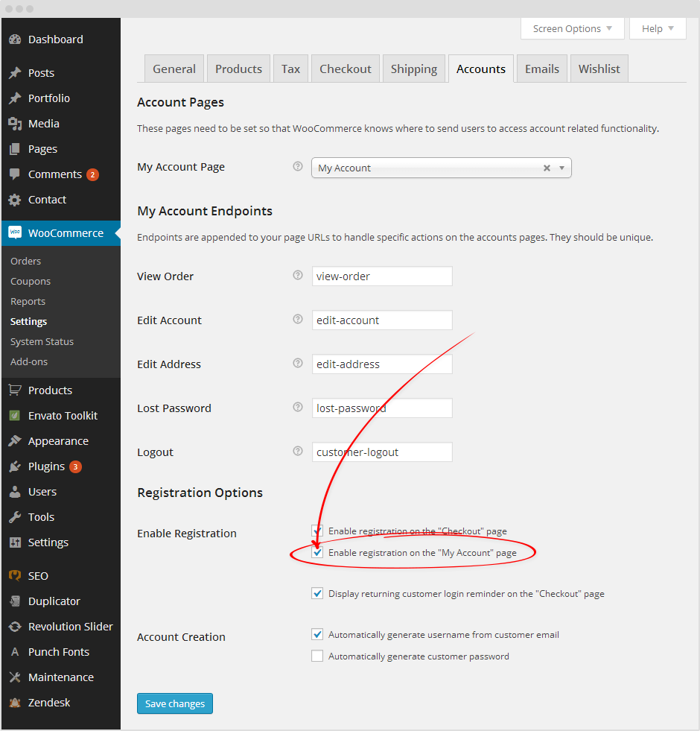This screenshot has width=700, height=731.
Task: Open the My Account Page dropdown
Action: point(441,168)
